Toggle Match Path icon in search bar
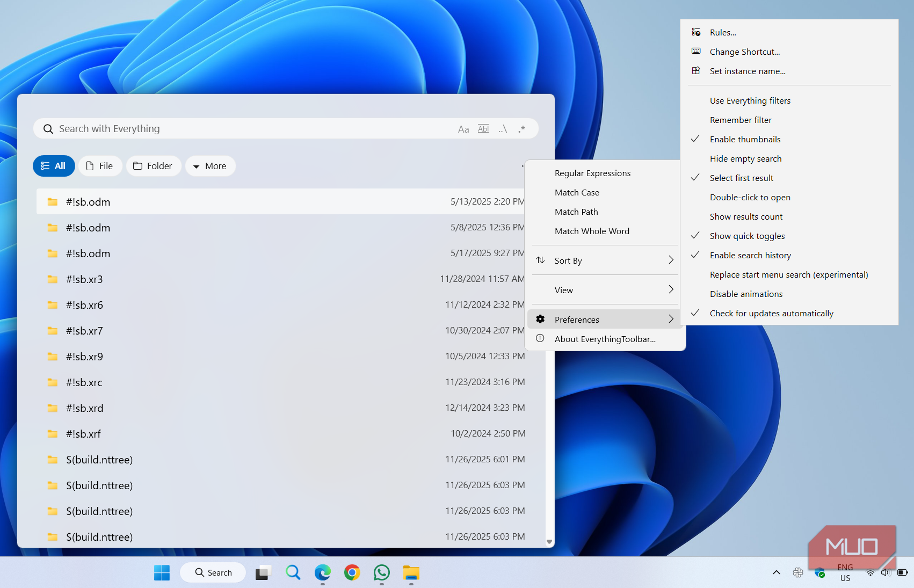The width and height of the screenshot is (914, 588). click(503, 129)
